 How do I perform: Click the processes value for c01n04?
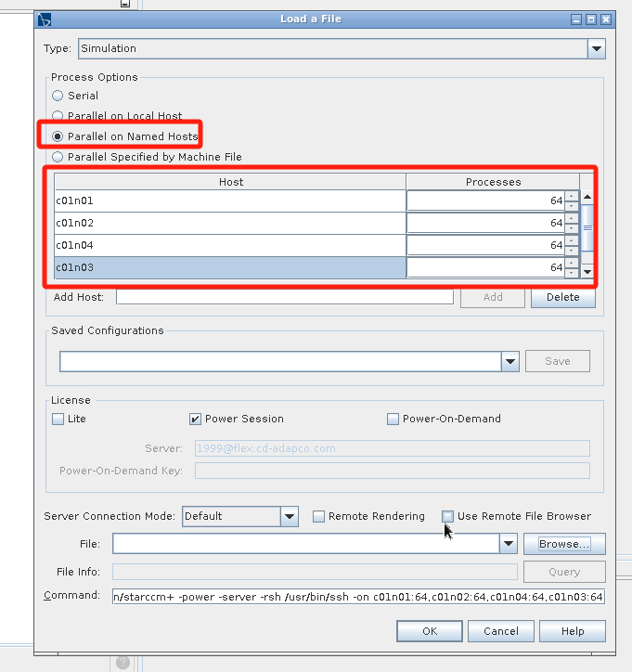[x=485, y=245]
